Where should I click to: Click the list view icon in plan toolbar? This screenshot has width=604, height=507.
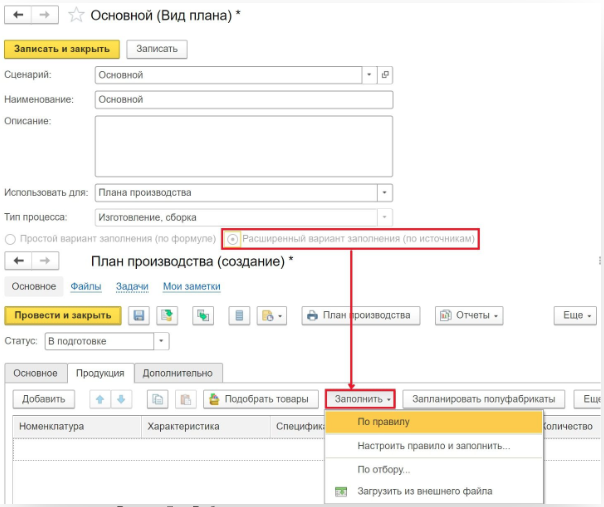pos(239,316)
